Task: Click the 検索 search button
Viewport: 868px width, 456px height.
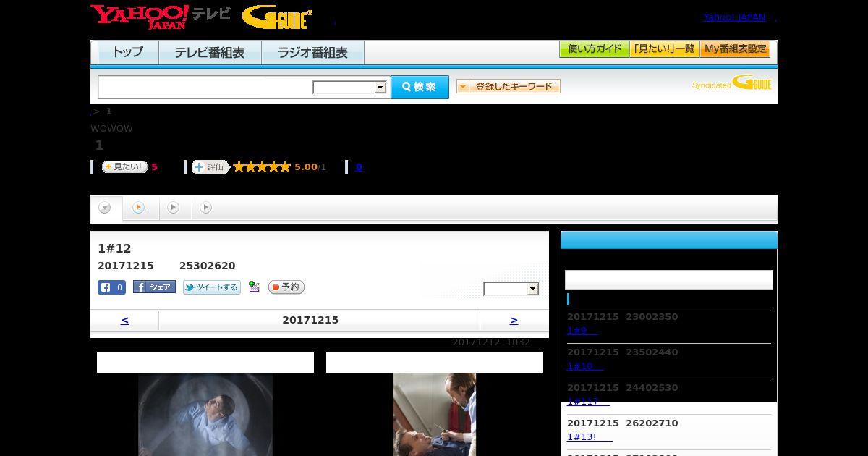Action: tap(420, 87)
